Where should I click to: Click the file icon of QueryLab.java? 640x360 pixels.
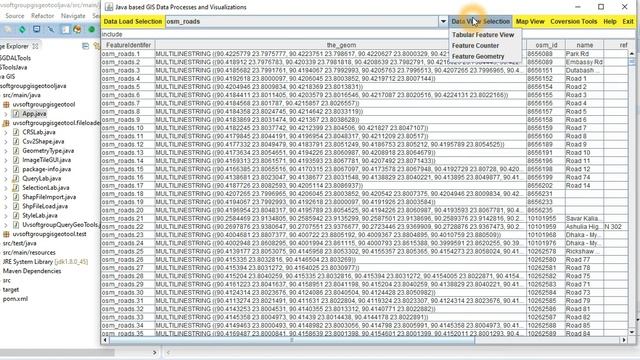click(16, 178)
